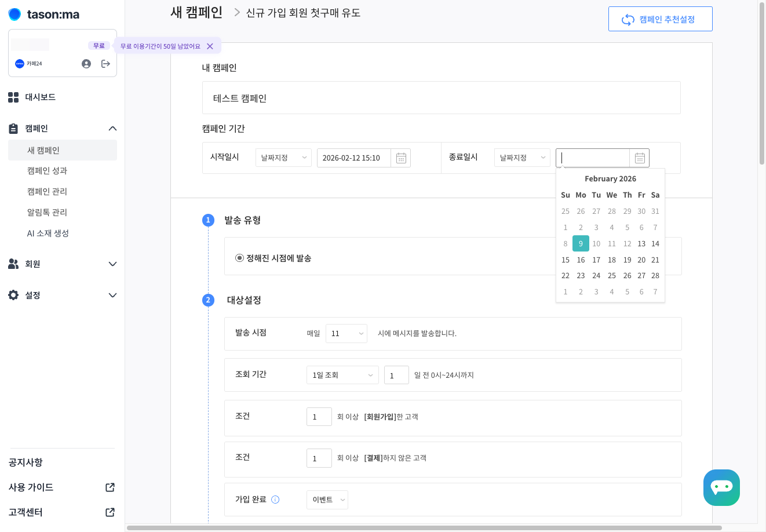This screenshot has height=532, width=766.
Task: Select the 정해진 시점에 발송 radio option
Action: [x=239, y=258]
